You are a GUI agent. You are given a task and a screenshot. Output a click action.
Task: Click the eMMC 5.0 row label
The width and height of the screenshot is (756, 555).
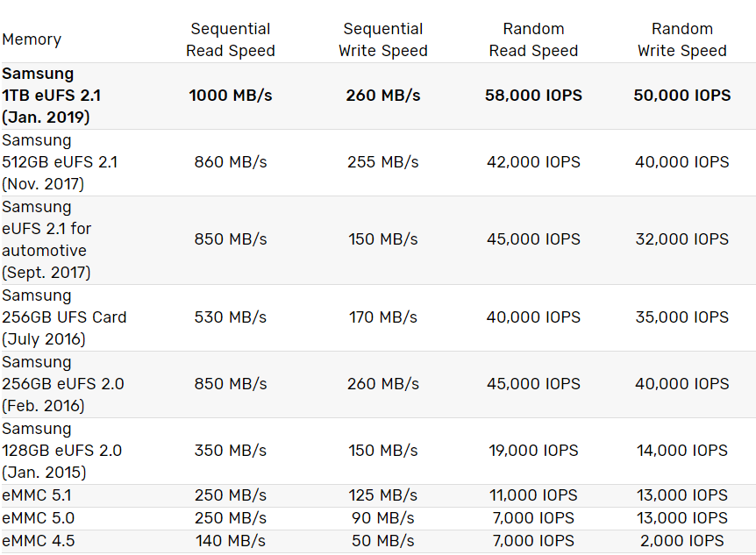(x=38, y=518)
